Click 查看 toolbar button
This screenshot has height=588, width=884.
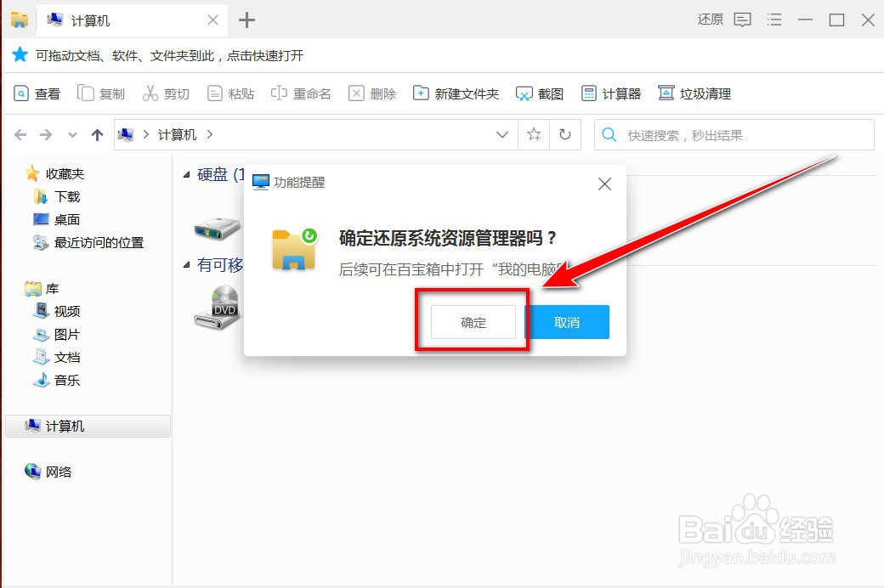coord(37,93)
